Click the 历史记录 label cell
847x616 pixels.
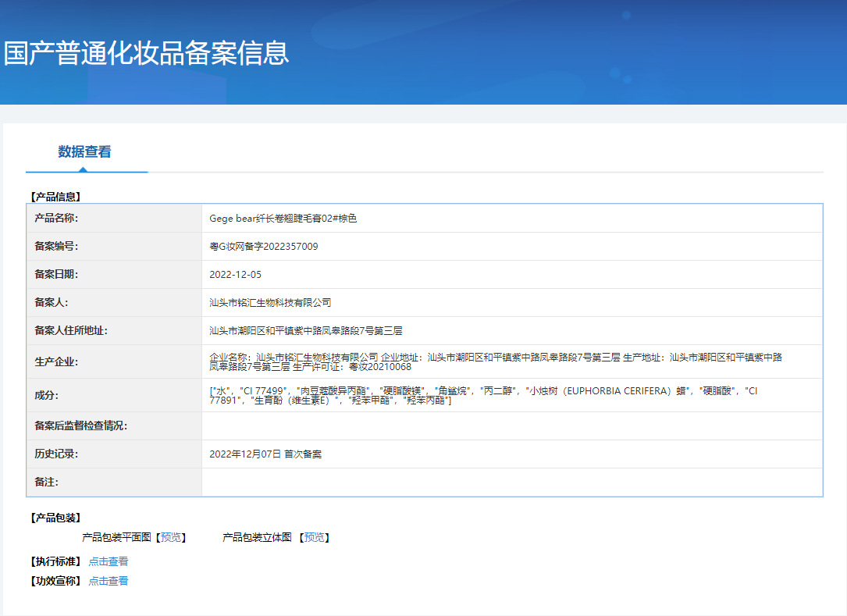click(115, 454)
